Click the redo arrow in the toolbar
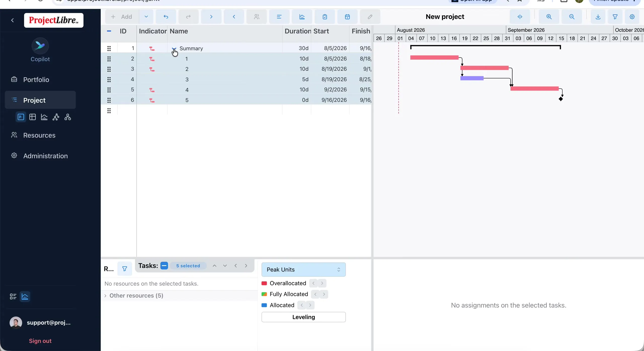644x351 pixels. tap(188, 17)
